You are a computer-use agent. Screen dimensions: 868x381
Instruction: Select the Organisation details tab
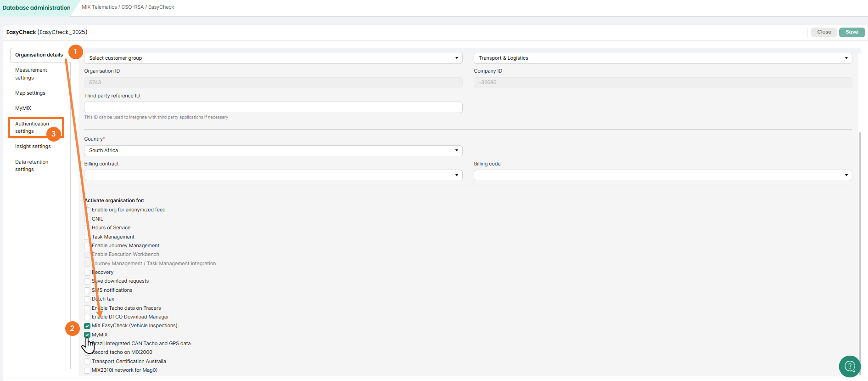[39, 55]
